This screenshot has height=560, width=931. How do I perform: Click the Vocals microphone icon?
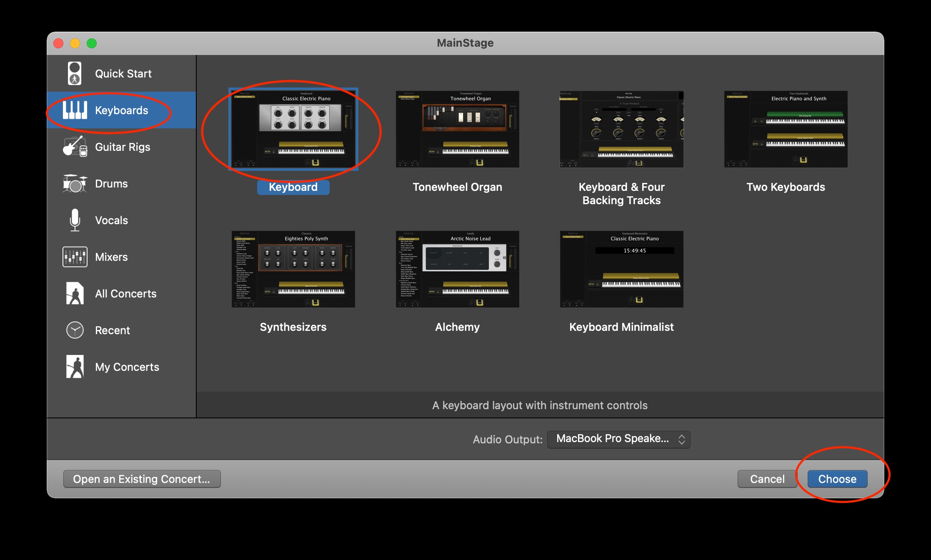point(75,220)
